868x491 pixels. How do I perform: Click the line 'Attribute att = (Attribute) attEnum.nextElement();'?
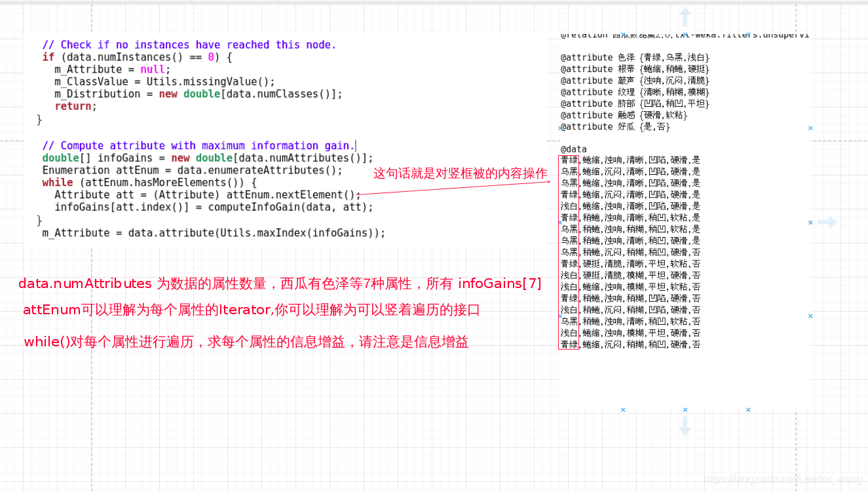pyautogui.click(x=208, y=194)
